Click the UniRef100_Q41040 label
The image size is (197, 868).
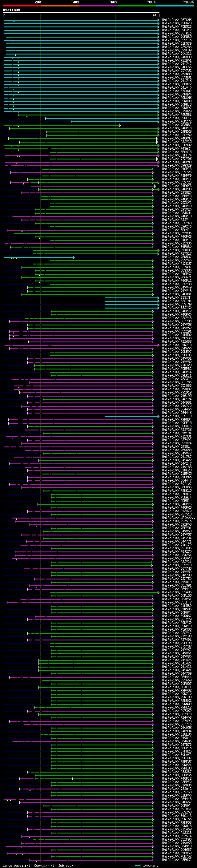point(176,88)
